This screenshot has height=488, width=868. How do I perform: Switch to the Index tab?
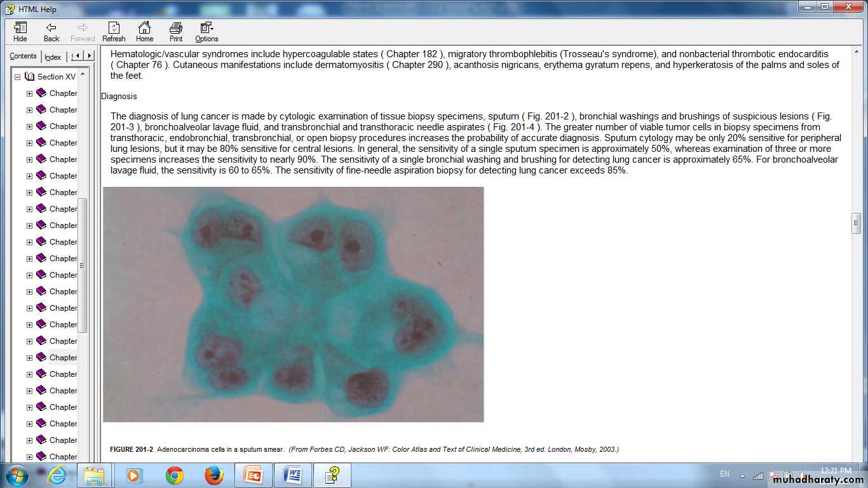click(x=53, y=57)
